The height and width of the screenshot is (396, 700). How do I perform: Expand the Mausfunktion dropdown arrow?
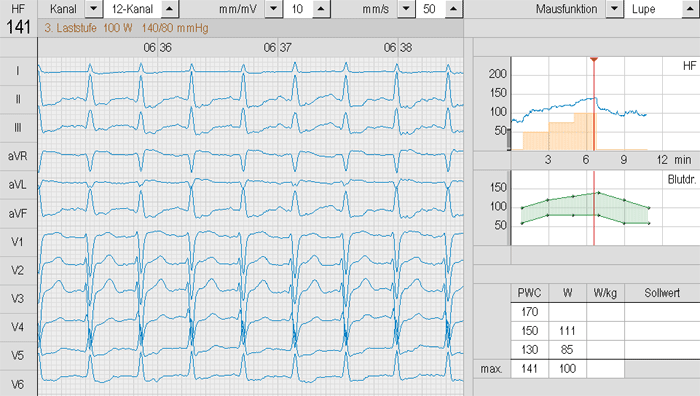(x=615, y=8)
